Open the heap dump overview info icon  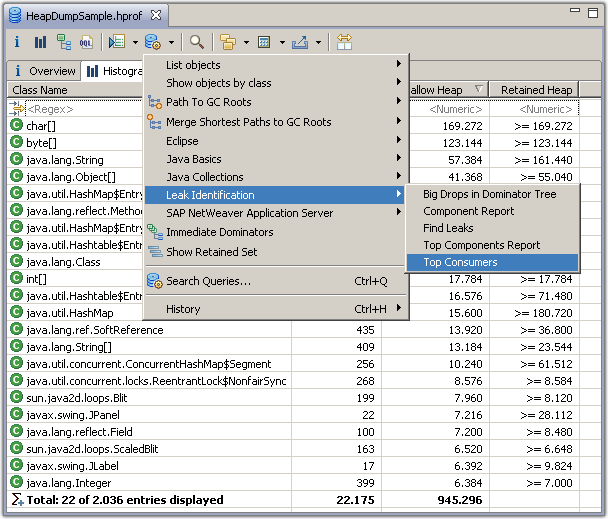[17, 42]
